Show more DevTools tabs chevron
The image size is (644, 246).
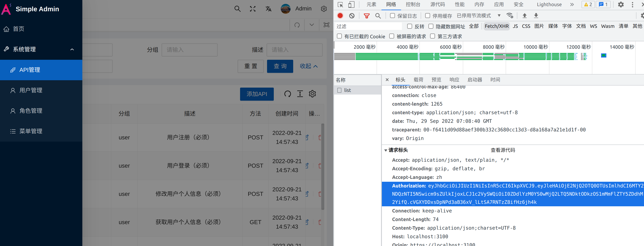coord(572,5)
